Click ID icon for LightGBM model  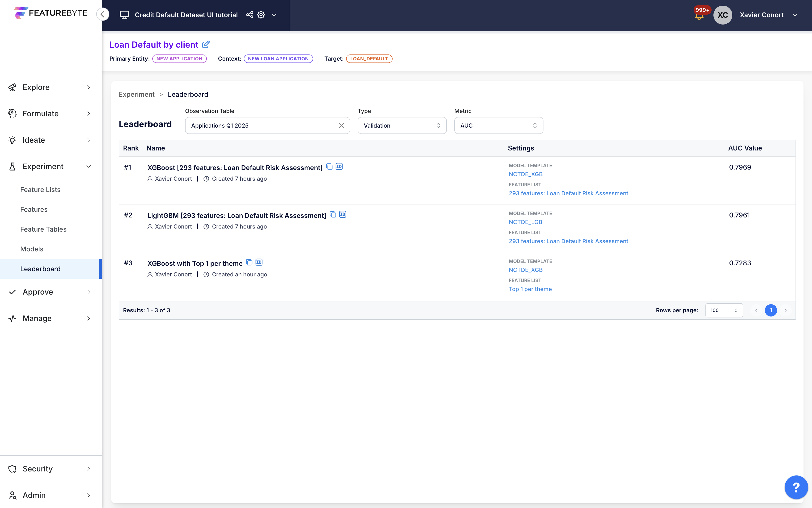(x=343, y=214)
